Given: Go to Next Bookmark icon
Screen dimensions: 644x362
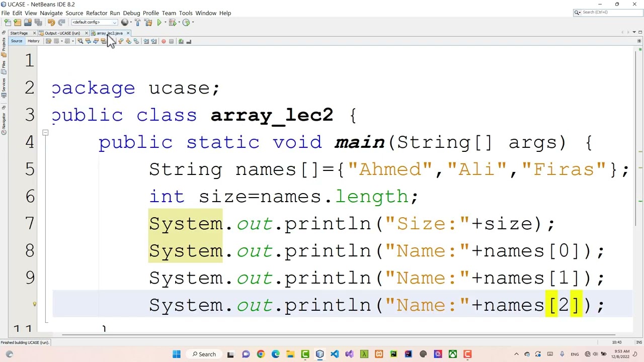Looking at the screenshot, I should pos(128,41).
